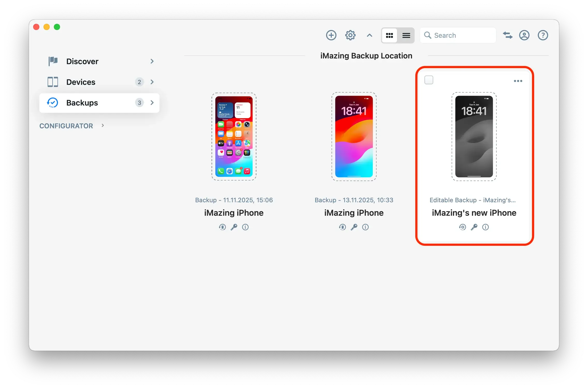Show info for the 13.11.2025 backup
588x389 pixels.
[x=365, y=227]
